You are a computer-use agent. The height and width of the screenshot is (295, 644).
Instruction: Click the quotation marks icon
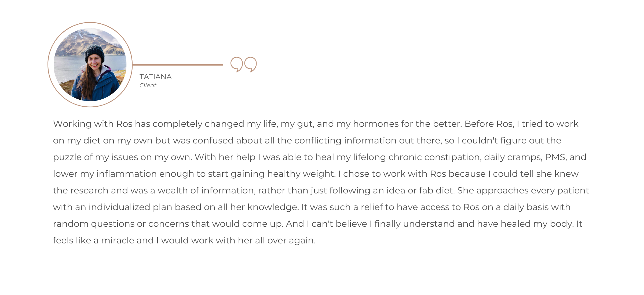(244, 64)
